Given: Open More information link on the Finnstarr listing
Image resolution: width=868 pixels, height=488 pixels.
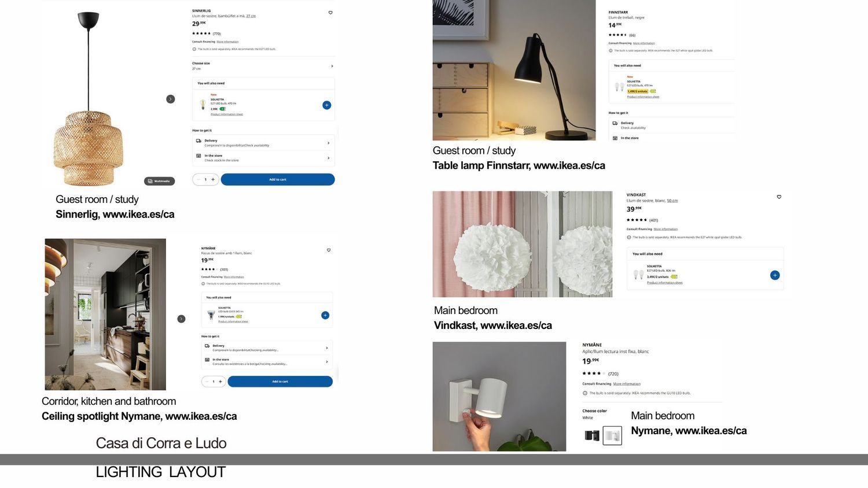Looking at the screenshot, I should 644,43.
